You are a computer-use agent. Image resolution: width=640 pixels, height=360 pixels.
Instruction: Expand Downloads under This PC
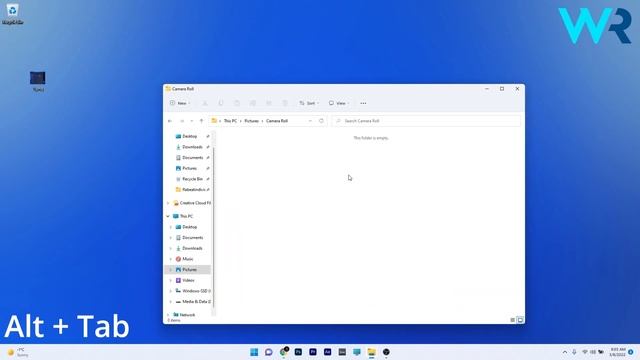click(171, 248)
